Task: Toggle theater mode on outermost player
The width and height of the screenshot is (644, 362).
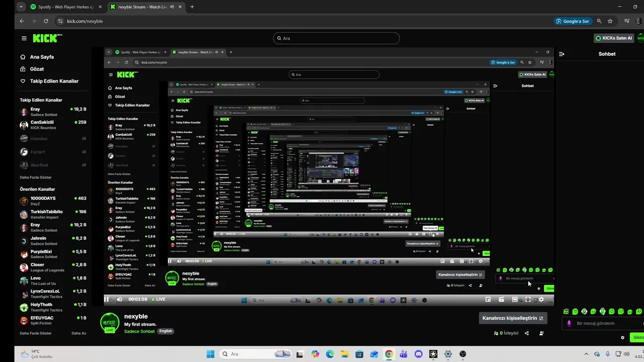Action: [515, 300]
